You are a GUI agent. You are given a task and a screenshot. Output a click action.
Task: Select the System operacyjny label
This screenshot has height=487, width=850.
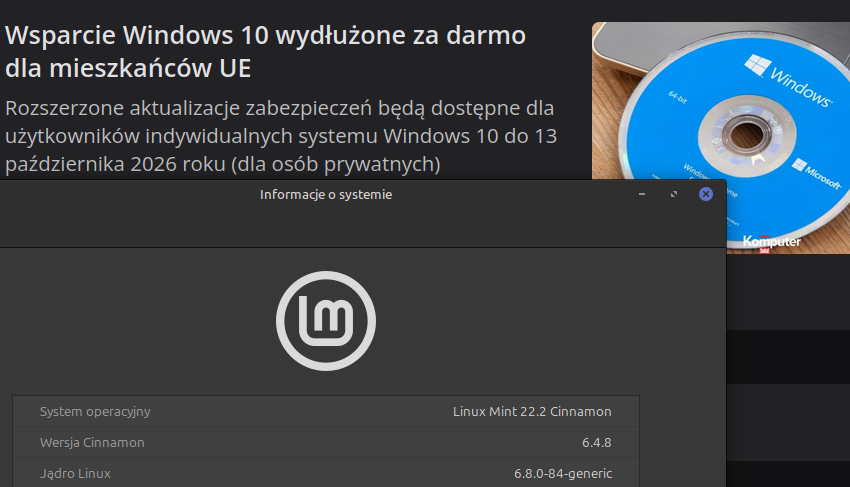(x=95, y=411)
